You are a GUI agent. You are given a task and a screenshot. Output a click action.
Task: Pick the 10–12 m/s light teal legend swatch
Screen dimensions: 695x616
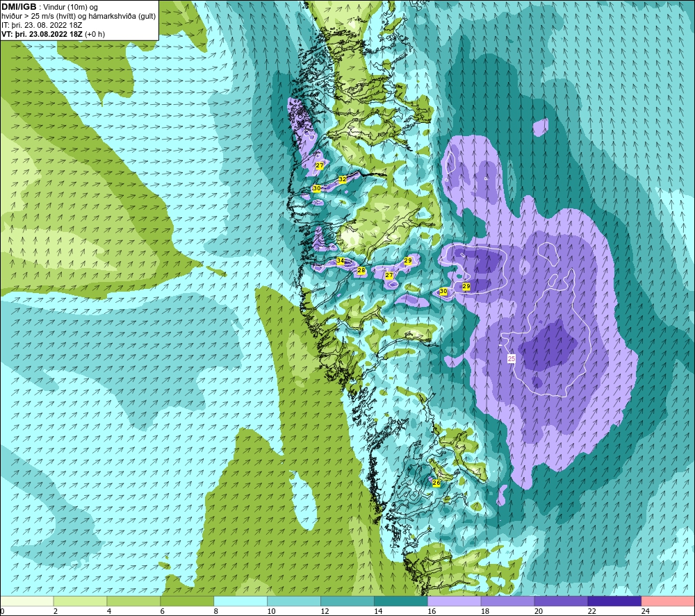click(294, 601)
